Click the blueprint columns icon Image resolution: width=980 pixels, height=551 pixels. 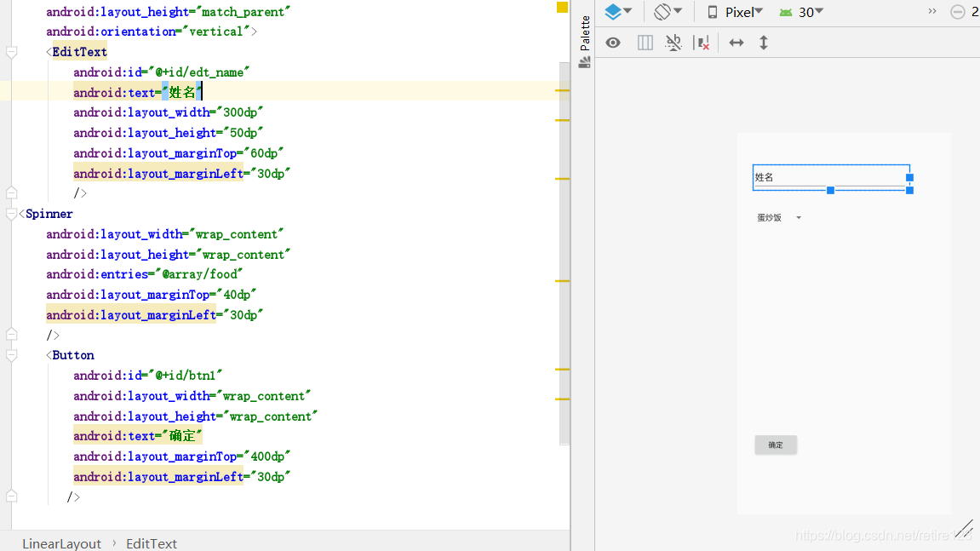click(645, 43)
